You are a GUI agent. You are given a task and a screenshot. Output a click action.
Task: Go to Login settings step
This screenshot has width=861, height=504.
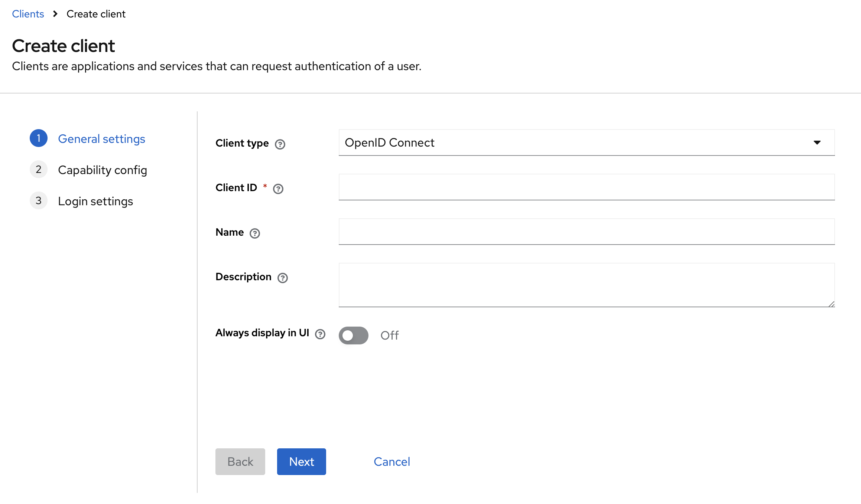click(95, 201)
